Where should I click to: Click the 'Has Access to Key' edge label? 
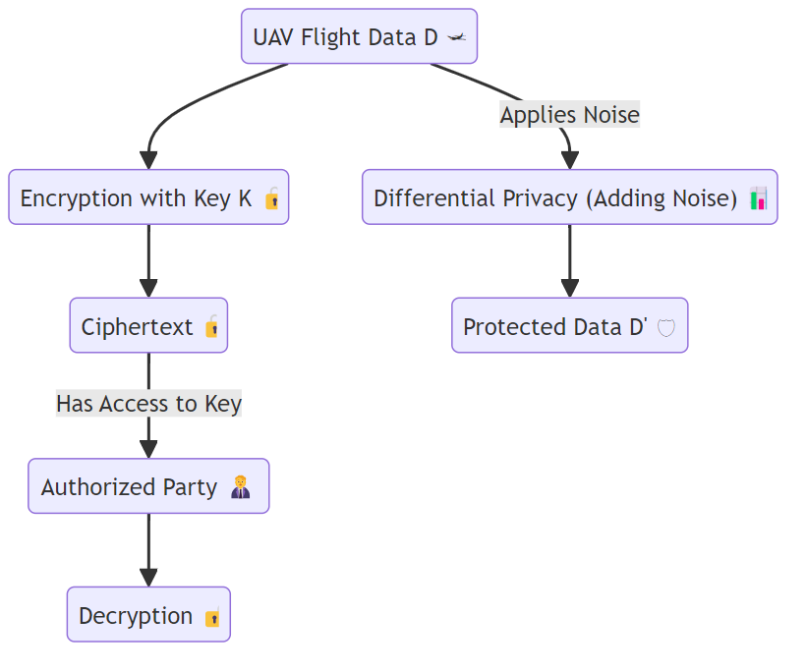[x=148, y=404]
